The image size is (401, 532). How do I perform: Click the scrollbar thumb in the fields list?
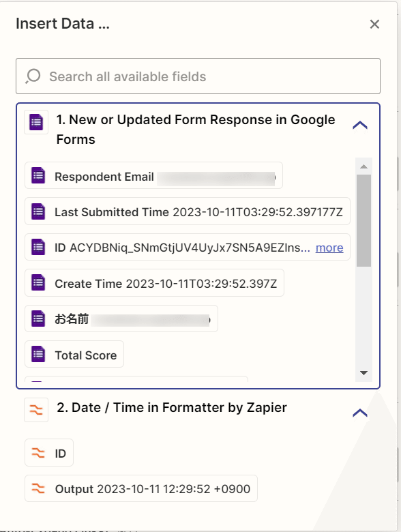pyautogui.click(x=363, y=220)
